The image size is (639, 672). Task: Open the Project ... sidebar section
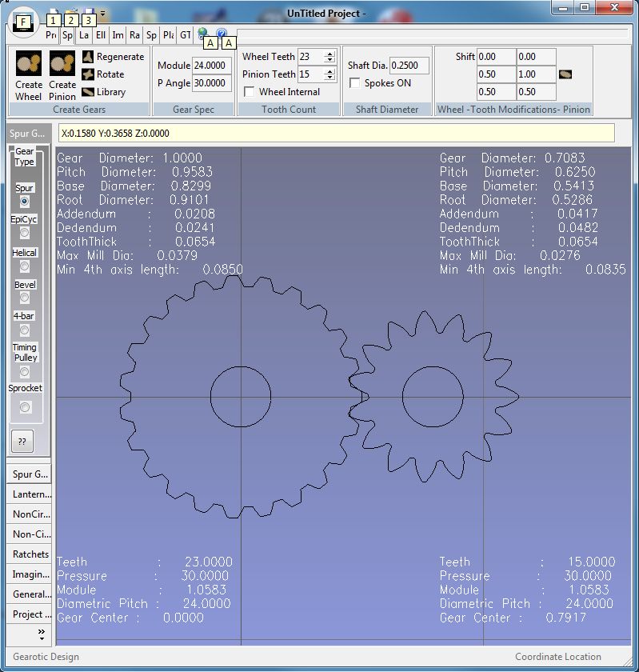point(29,614)
